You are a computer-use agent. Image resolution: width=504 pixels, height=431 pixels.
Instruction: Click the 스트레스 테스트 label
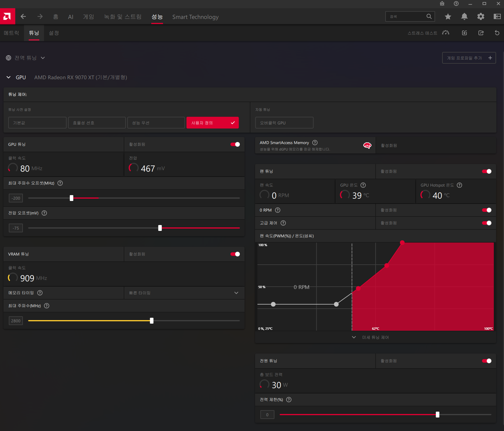click(x=422, y=33)
